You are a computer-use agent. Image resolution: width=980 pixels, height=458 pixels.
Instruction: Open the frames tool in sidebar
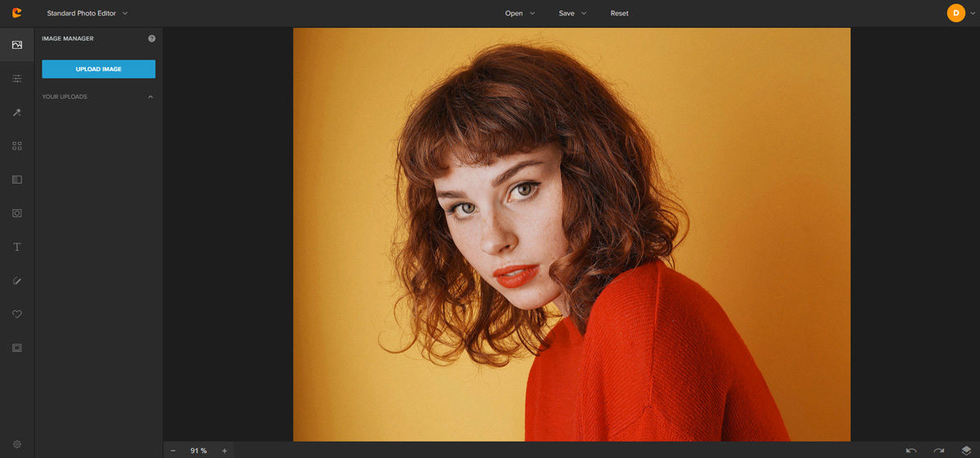pyautogui.click(x=16, y=348)
